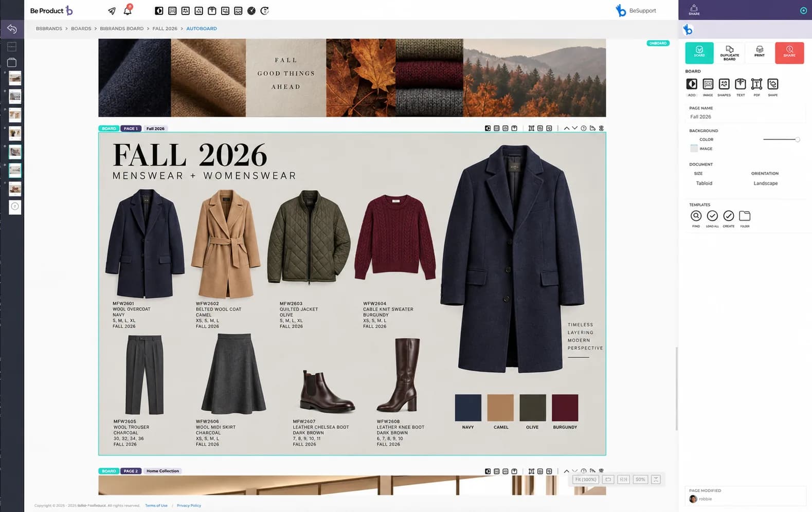This screenshot has width=812, height=512.
Task: Click the AUTOBOARD breadcrumb
Action: (202, 29)
